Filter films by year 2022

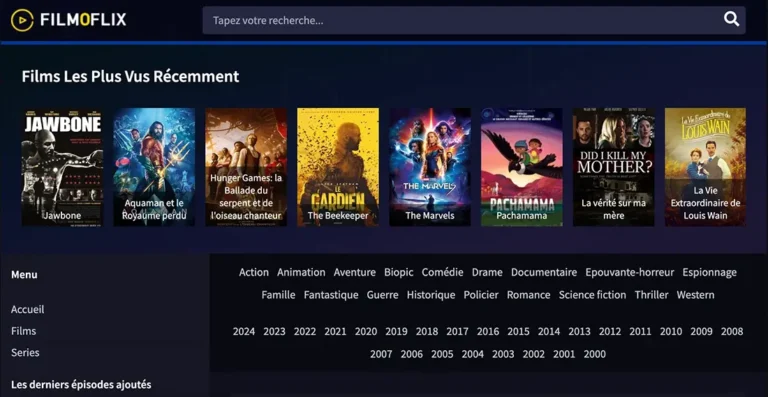[305, 331]
